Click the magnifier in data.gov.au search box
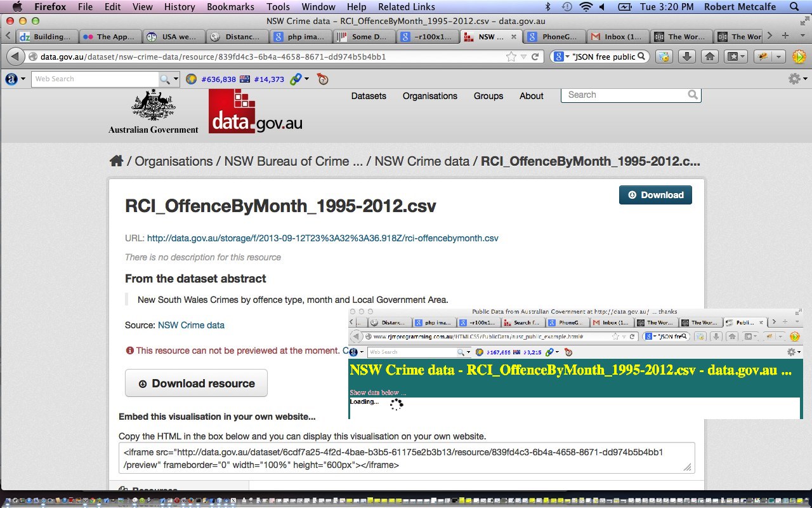This screenshot has height=508, width=812. coord(693,95)
